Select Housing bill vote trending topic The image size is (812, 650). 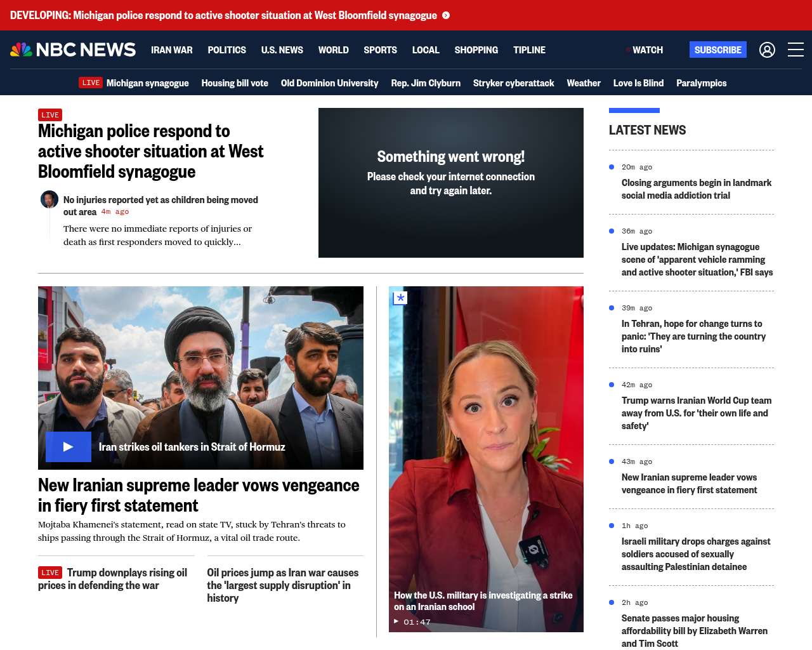tap(235, 83)
